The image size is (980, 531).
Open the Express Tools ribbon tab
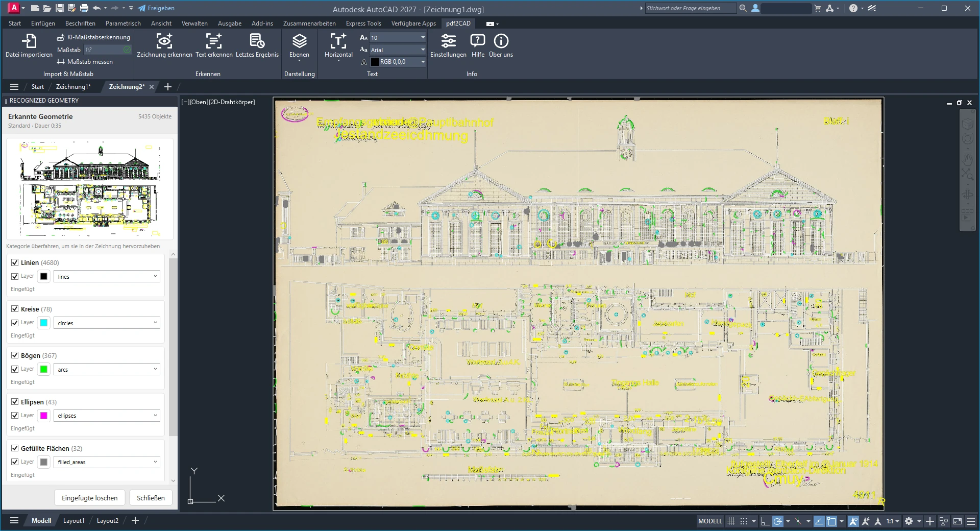pyautogui.click(x=363, y=23)
